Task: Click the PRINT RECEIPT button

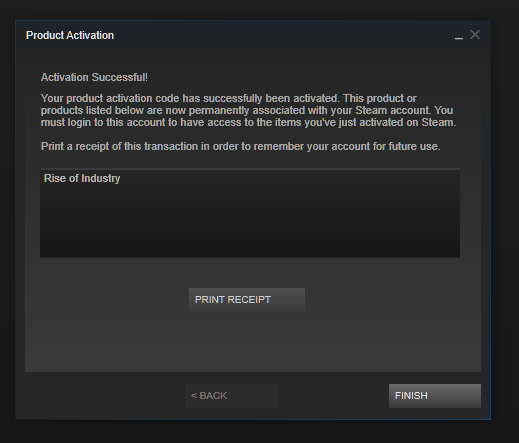Action: [247, 300]
